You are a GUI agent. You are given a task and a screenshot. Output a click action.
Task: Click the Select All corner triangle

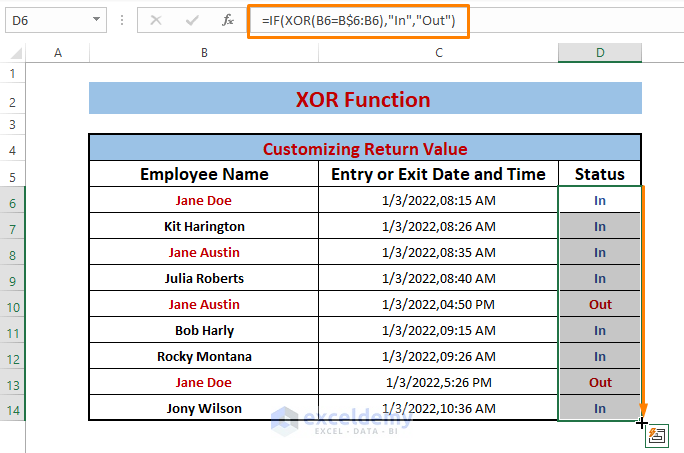pos(16,53)
